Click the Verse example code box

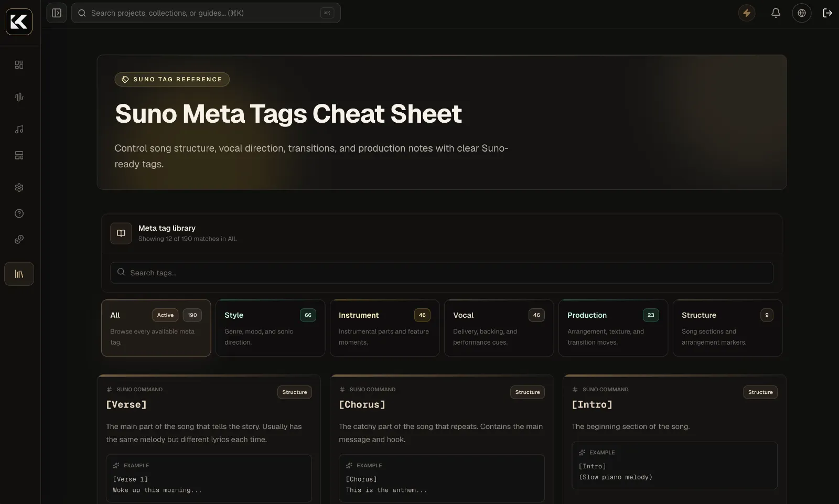[x=209, y=478]
